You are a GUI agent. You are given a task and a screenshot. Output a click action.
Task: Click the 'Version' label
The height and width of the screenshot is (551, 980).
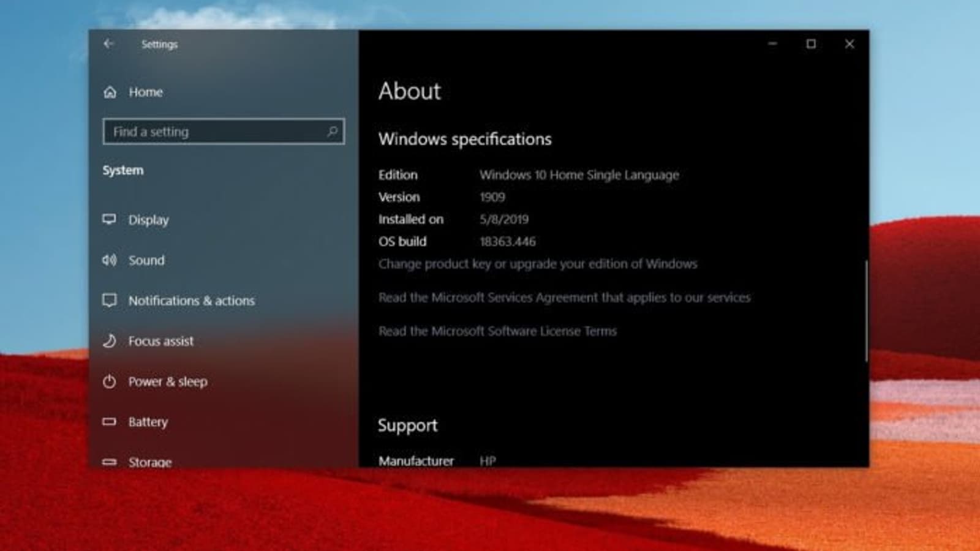399,197
